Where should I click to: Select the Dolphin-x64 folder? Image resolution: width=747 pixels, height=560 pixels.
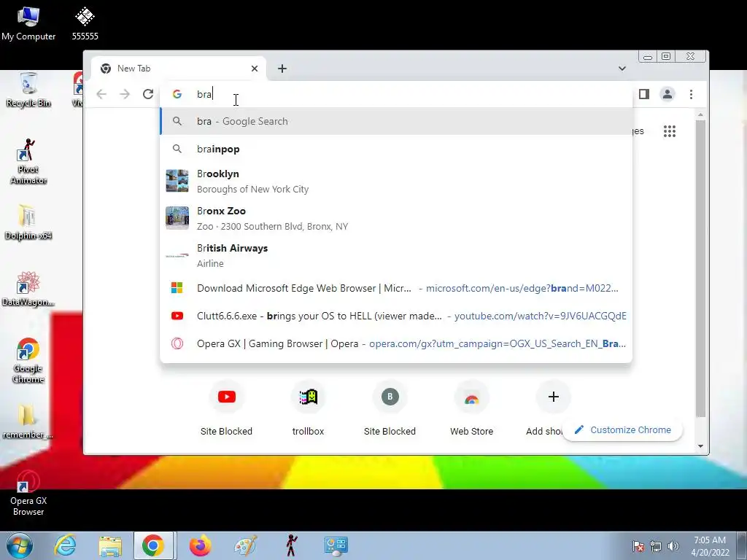click(28, 222)
